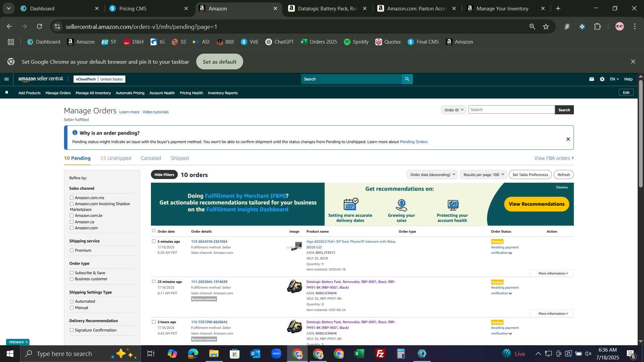The width and height of the screenshot is (644, 362).
Task: Expand More information for order 113-2624518-2321054
Action: [552, 273]
